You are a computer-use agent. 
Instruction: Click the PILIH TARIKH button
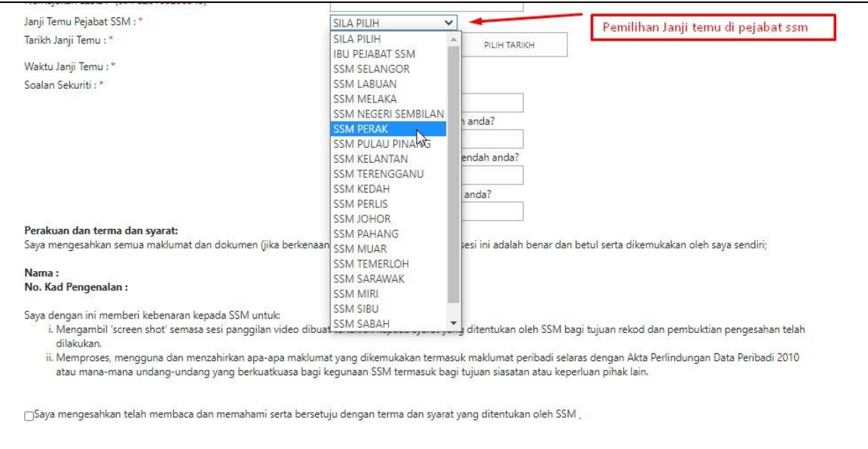click(515, 45)
